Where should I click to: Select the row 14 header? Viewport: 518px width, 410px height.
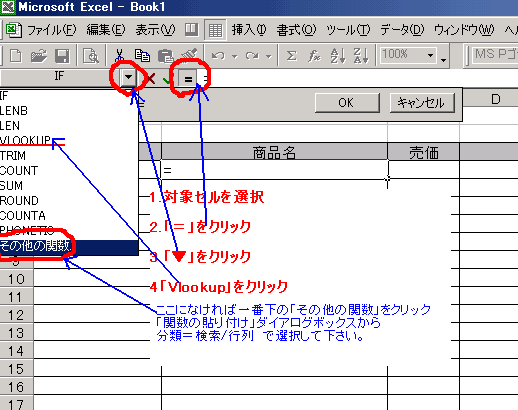(17, 351)
